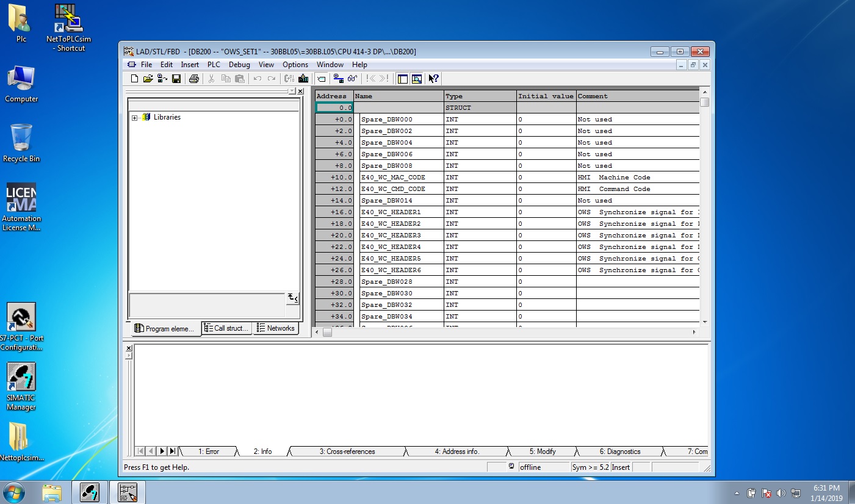Image resolution: width=855 pixels, height=504 pixels.
Task: Toggle the Overviews panel toolbar button
Action: [403, 79]
